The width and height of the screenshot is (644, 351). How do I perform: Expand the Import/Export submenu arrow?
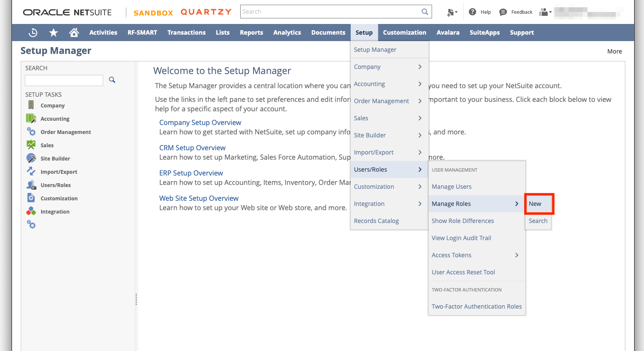(420, 152)
